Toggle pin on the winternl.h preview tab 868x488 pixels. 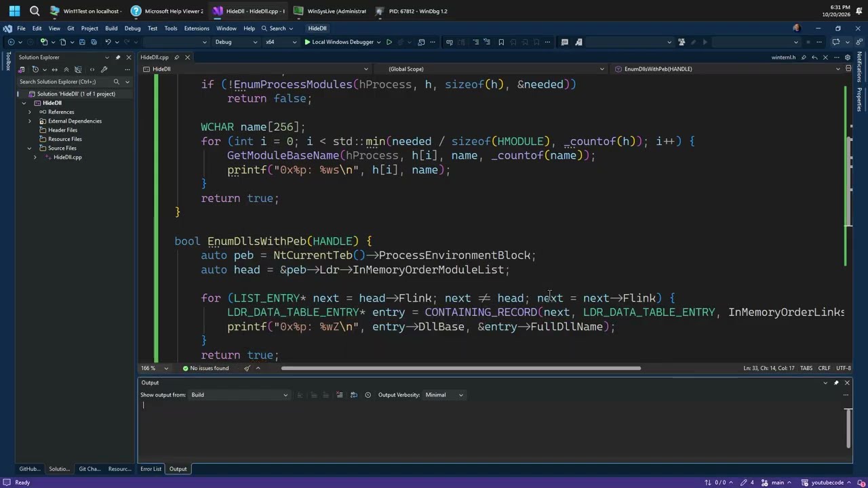click(x=804, y=58)
